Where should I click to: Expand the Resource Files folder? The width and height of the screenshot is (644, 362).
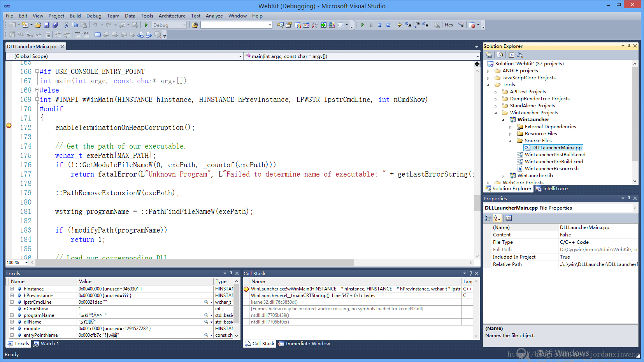pyautogui.click(x=511, y=134)
